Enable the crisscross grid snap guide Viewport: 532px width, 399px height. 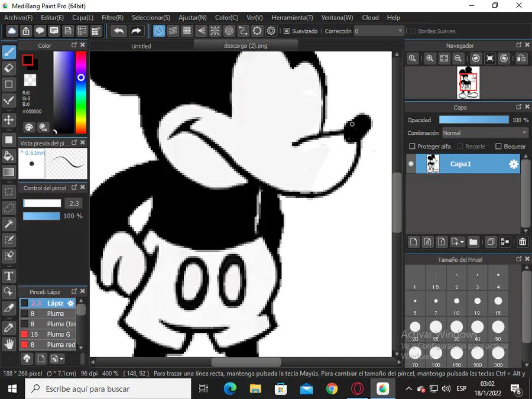[x=187, y=31]
